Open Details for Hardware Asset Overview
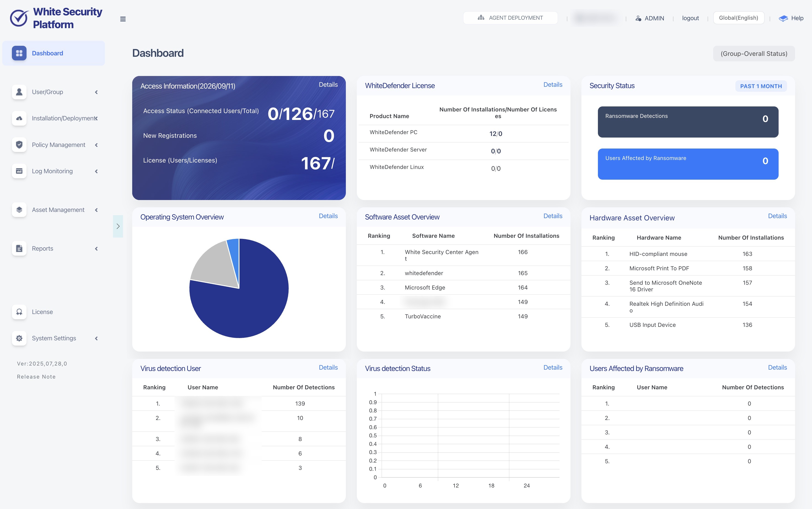The height and width of the screenshot is (509, 812). tap(777, 216)
